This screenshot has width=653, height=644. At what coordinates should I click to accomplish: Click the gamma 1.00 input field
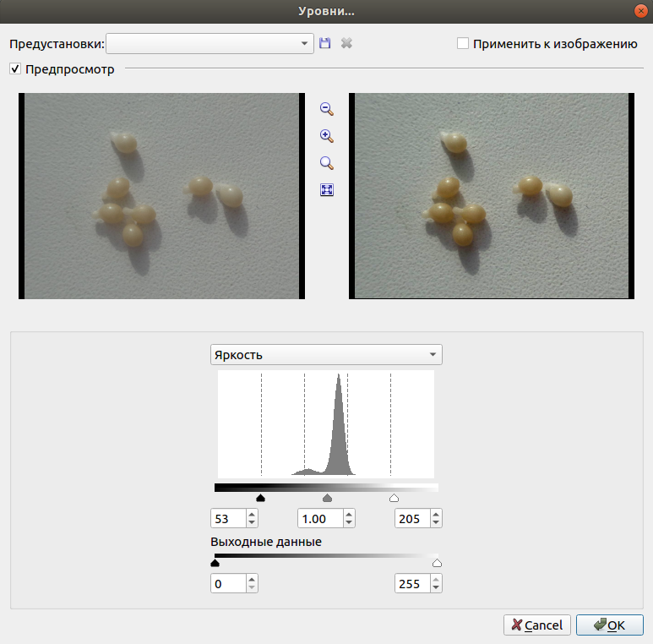point(318,518)
